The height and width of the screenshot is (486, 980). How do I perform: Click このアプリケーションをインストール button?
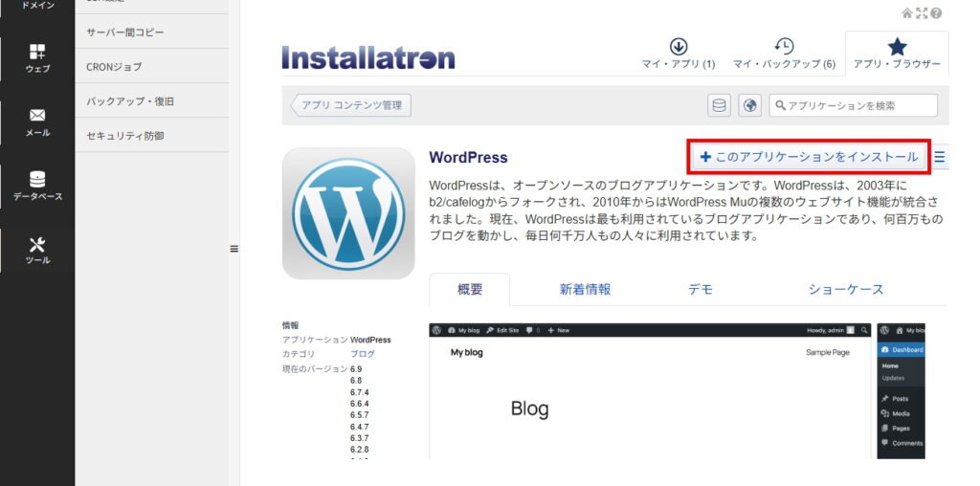pyautogui.click(x=810, y=157)
